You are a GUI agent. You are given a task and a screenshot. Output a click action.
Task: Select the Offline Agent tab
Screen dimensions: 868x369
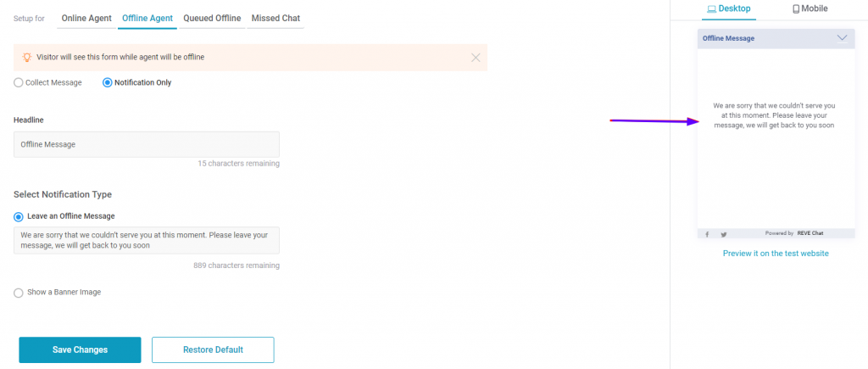pos(147,19)
